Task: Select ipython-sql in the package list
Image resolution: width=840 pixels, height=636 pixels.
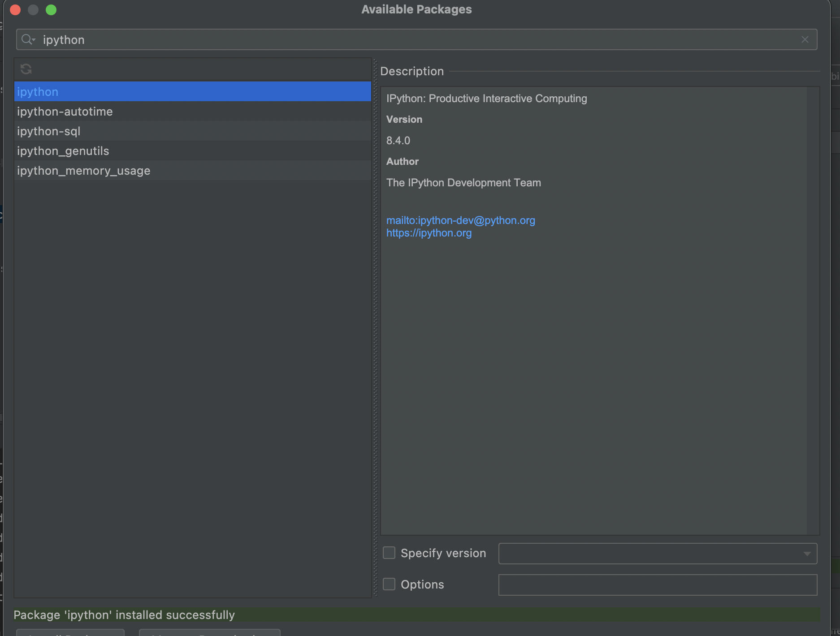Action: coord(49,131)
